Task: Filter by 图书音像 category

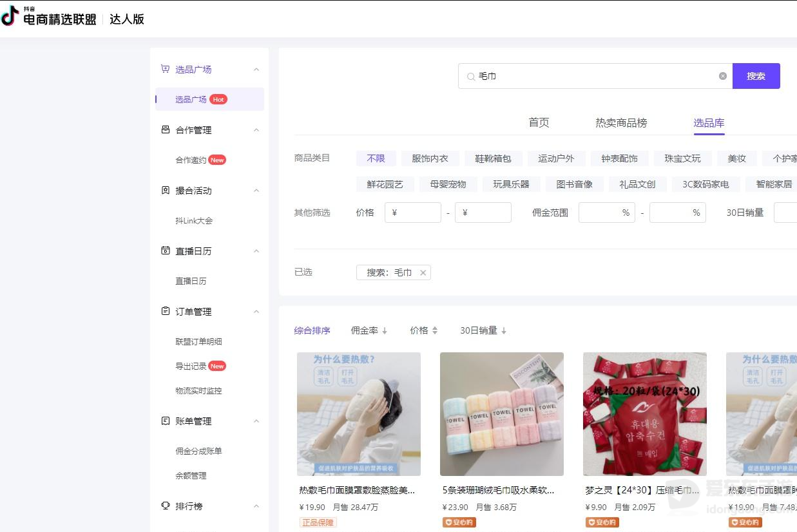Action: pyautogui.click(x=574, y=184)
